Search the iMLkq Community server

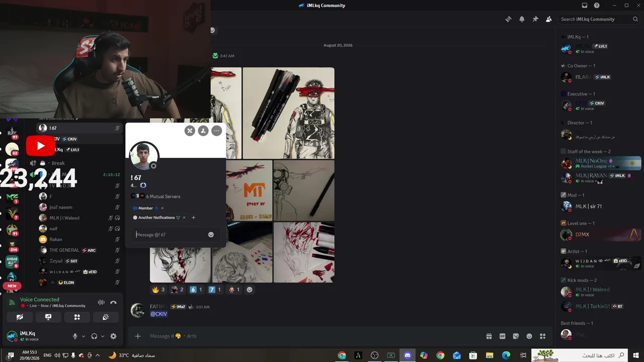[600, 19]
